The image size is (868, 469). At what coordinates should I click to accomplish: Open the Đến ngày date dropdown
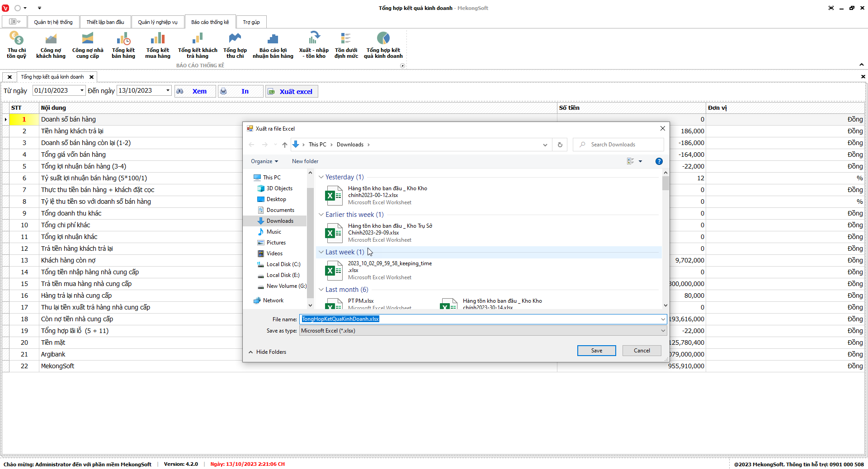point(168,90)
